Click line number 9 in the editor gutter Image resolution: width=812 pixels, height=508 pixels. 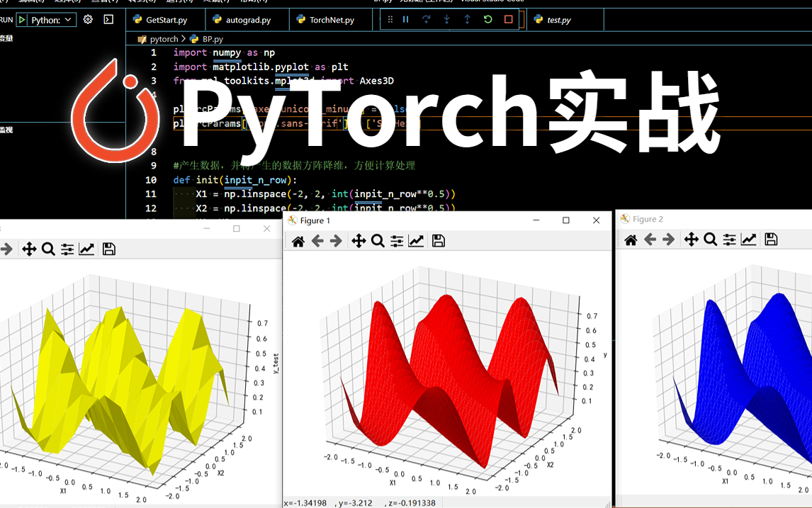point(153,166)
